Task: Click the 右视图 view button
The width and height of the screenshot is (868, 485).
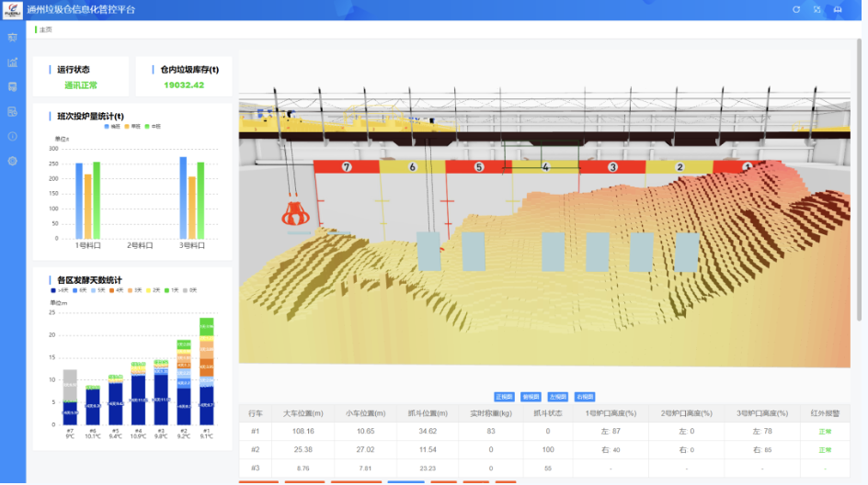Action: tap(584, 397)
